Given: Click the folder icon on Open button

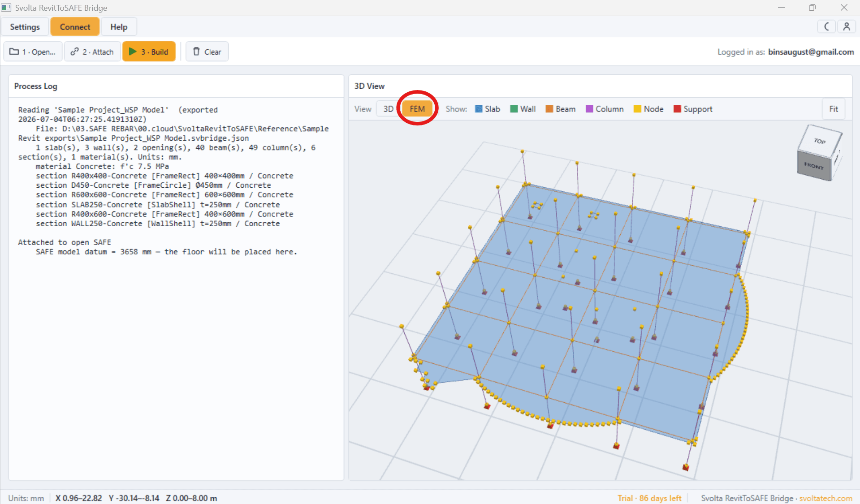Looking at the screenshot, I should (14, 52).
